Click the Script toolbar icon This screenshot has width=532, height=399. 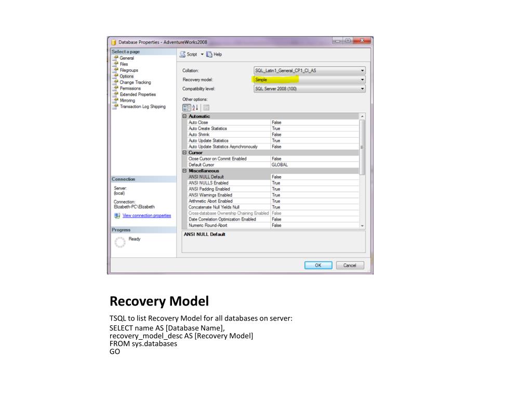(183, 54)
